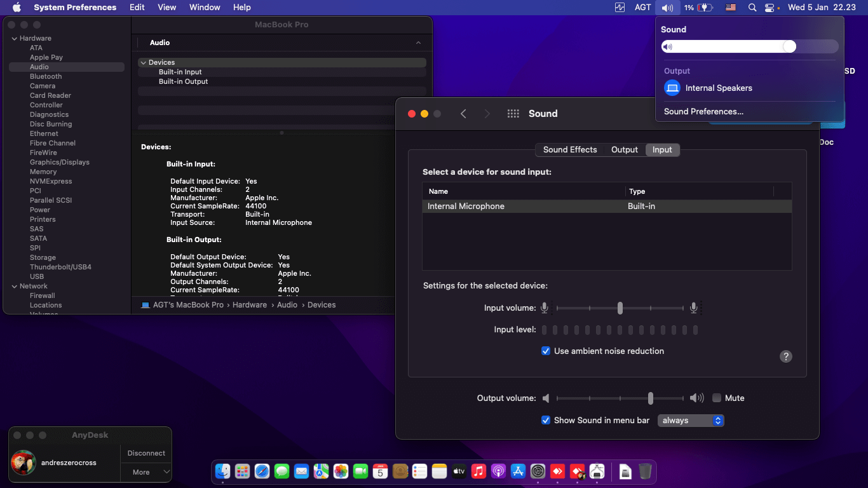This screenshot has height=488, width=868.
Task: Switch to the Sound Effects tab
Action: (x=570, y=150)
